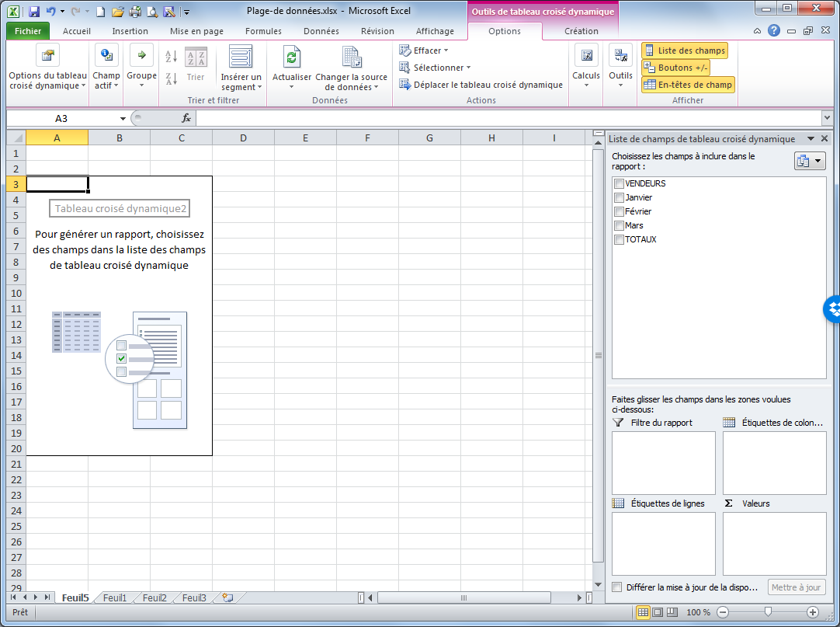The height and width of the screenshot is (627, 840).
Task: Switch to the Insertion tab
Action: coord(130,31)
